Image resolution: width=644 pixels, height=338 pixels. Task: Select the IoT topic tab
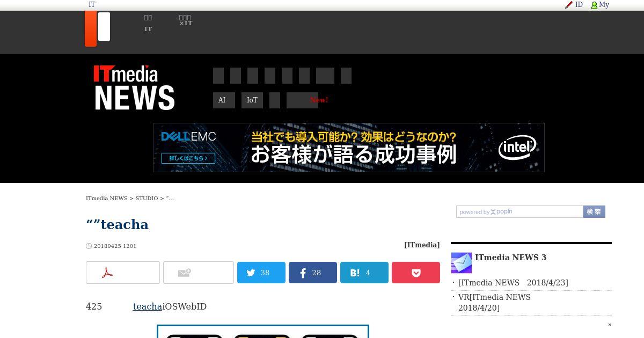point(252,100)
